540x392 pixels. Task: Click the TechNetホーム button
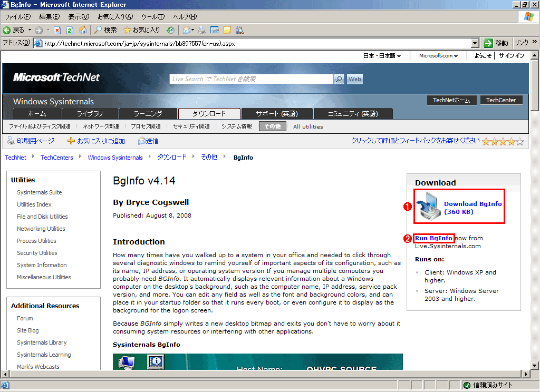(451, 100)
